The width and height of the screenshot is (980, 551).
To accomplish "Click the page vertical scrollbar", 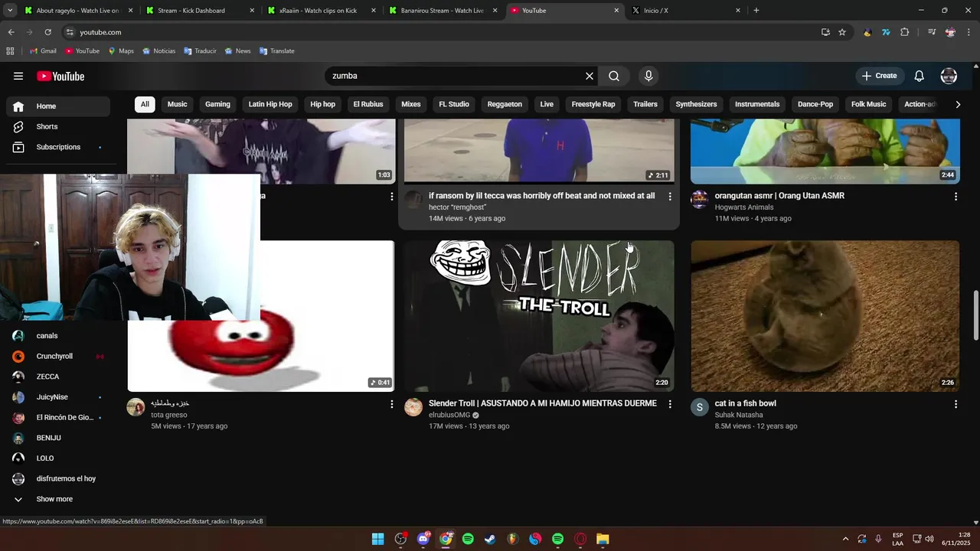I will 975,315.
